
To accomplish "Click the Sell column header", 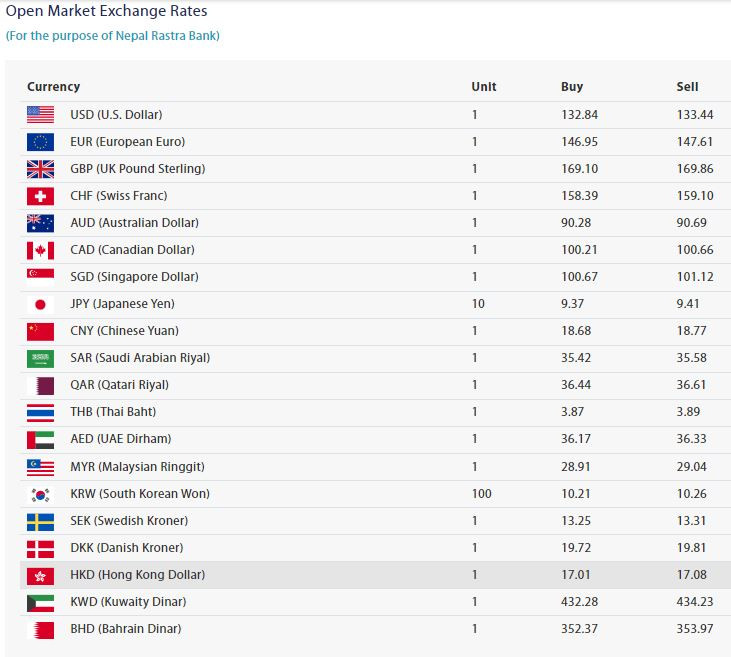I will coord(687,87).
